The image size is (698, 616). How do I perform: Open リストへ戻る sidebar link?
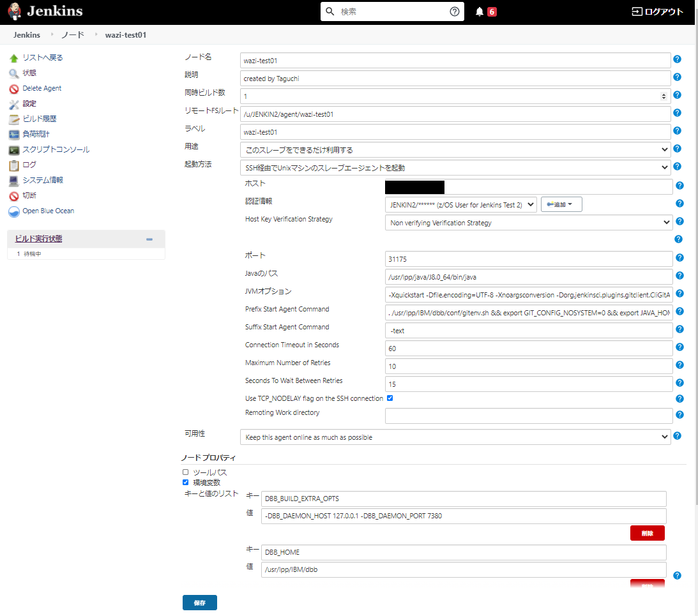[x=43, y=57]
